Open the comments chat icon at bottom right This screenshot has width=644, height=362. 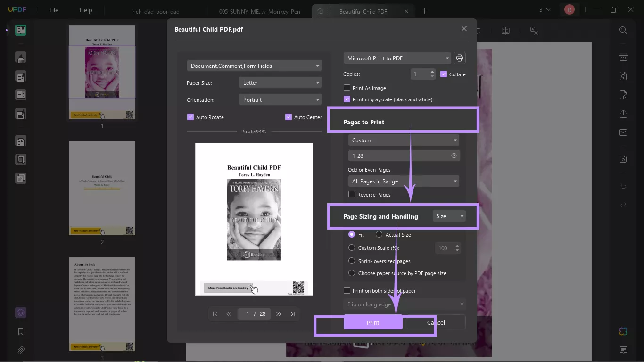click(x=623, y=350)
